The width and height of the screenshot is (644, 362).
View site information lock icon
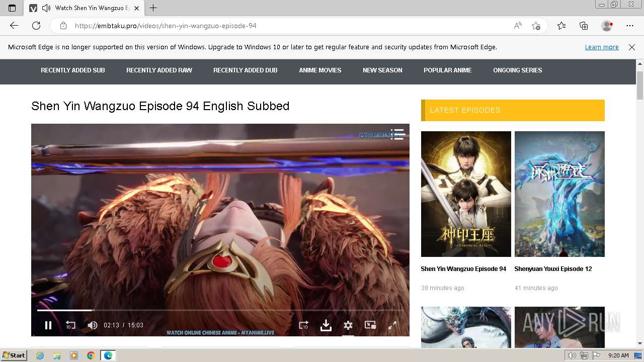click(x=63, y=26)
